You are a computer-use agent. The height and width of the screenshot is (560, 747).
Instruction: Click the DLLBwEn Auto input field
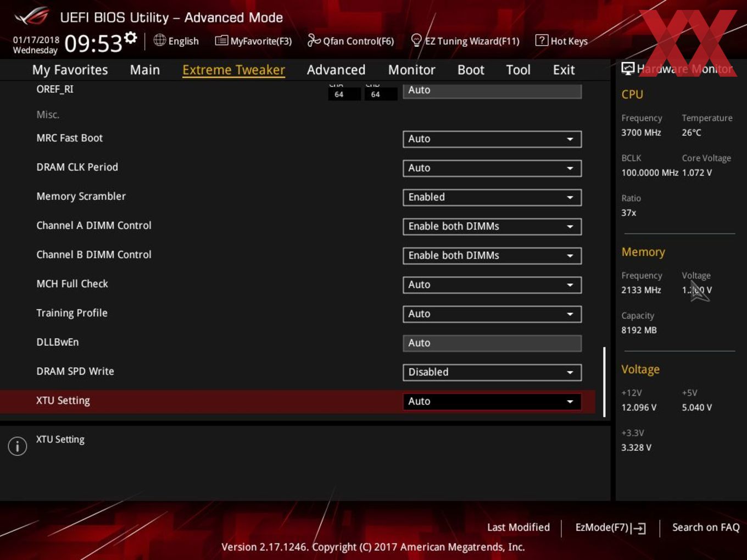point(492,343)
